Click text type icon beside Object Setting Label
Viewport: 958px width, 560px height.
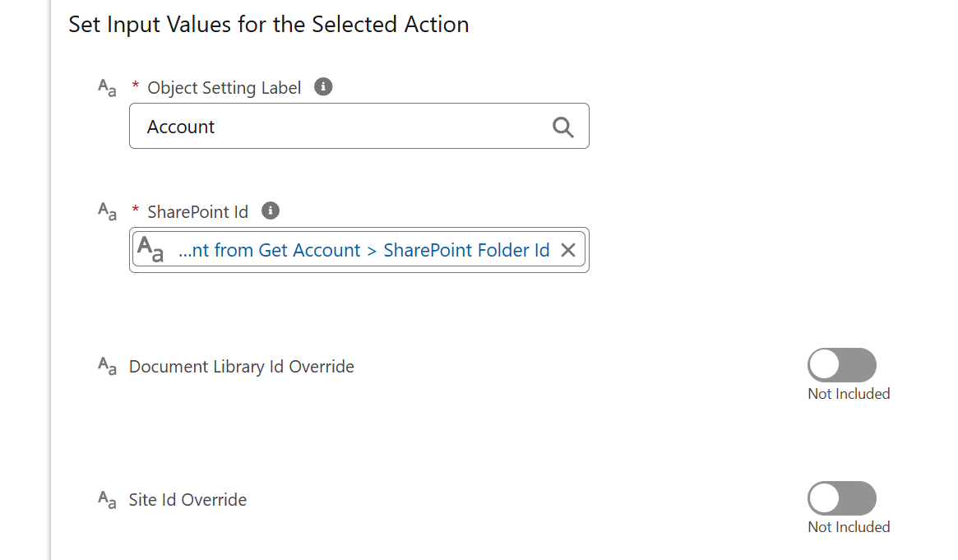coord(107,88)
